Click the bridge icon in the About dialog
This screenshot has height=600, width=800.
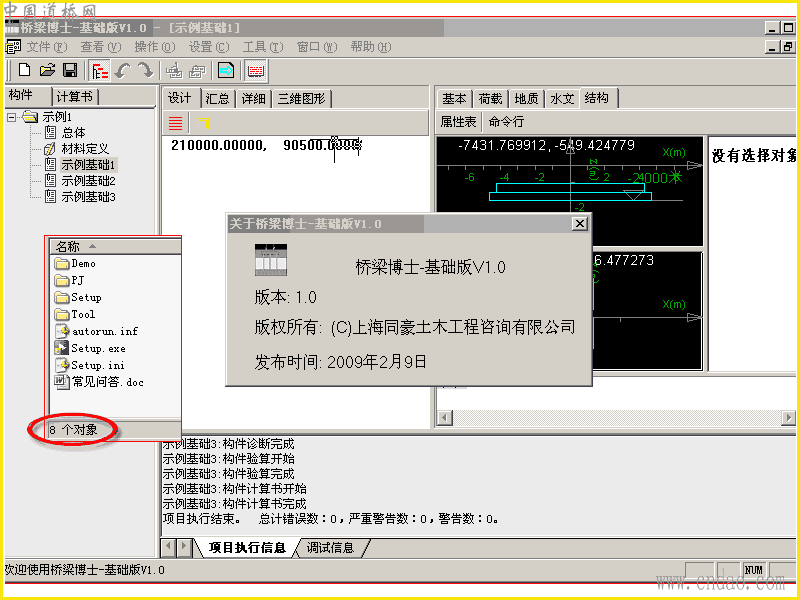point(271,260)
